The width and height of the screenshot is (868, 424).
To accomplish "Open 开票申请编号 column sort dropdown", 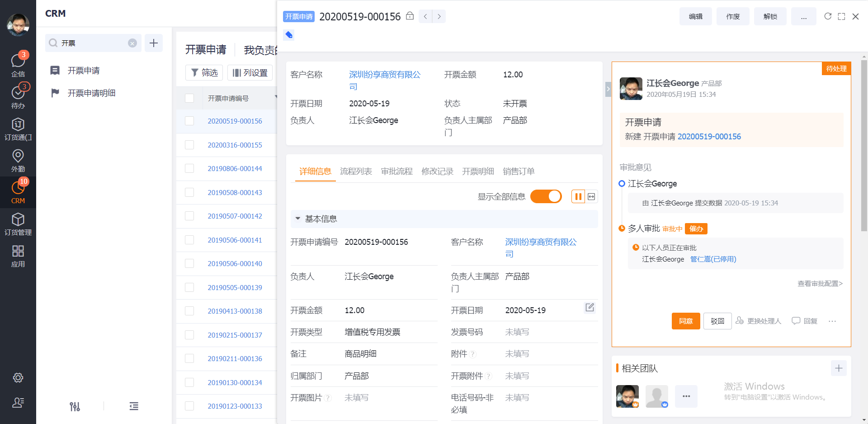I will 275,97.
